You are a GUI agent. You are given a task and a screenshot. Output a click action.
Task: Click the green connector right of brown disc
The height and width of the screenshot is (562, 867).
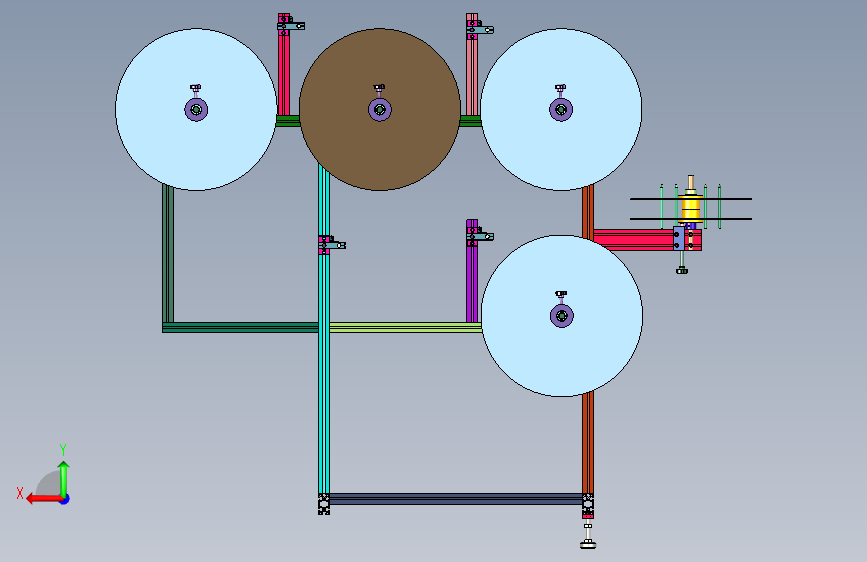471,121
